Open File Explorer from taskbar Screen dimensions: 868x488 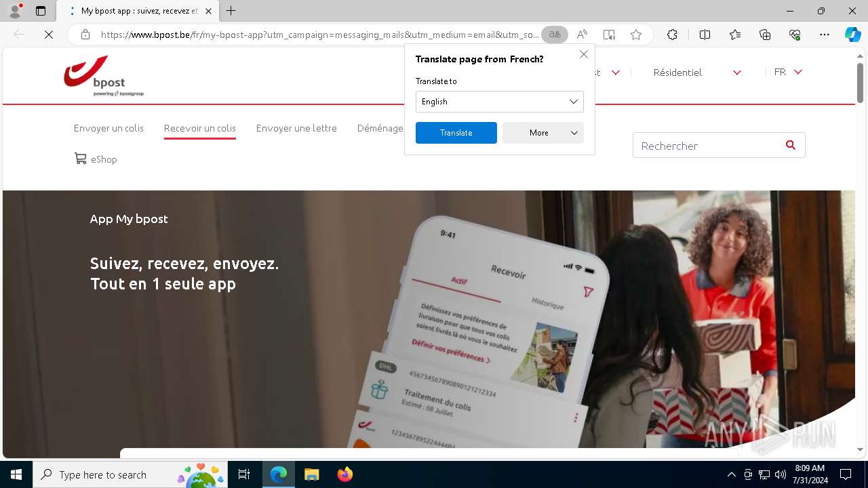click(x=311, y=474)
